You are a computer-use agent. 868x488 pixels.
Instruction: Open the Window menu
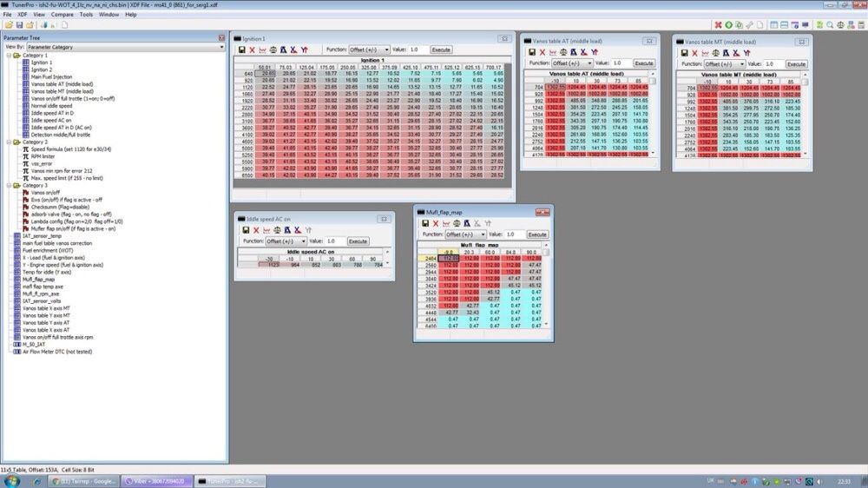click(108, 15)
